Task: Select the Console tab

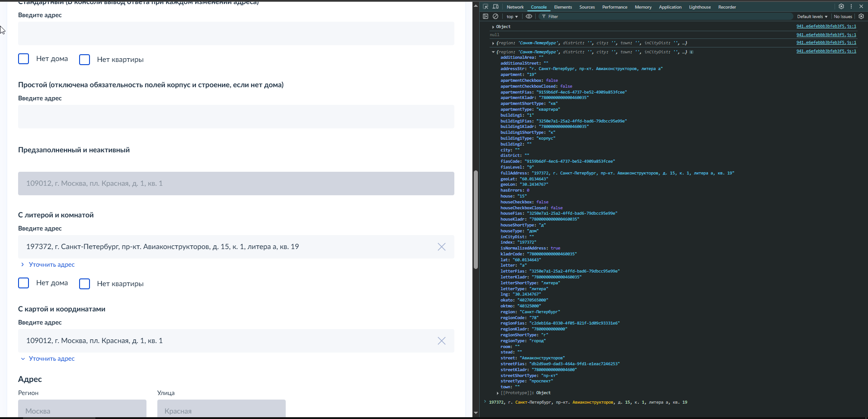Action: click(x=538, y=7)
